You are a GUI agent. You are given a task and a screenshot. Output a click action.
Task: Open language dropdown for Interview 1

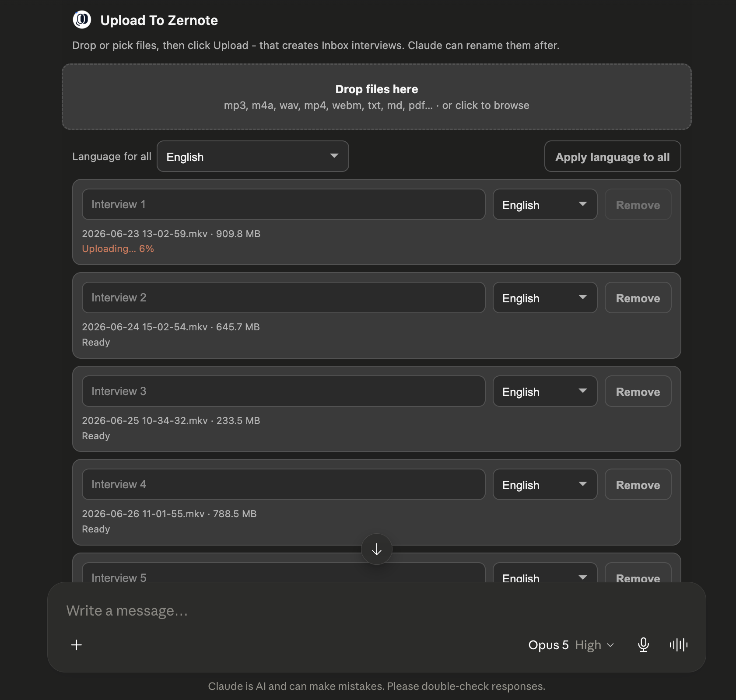click(545, 204)
